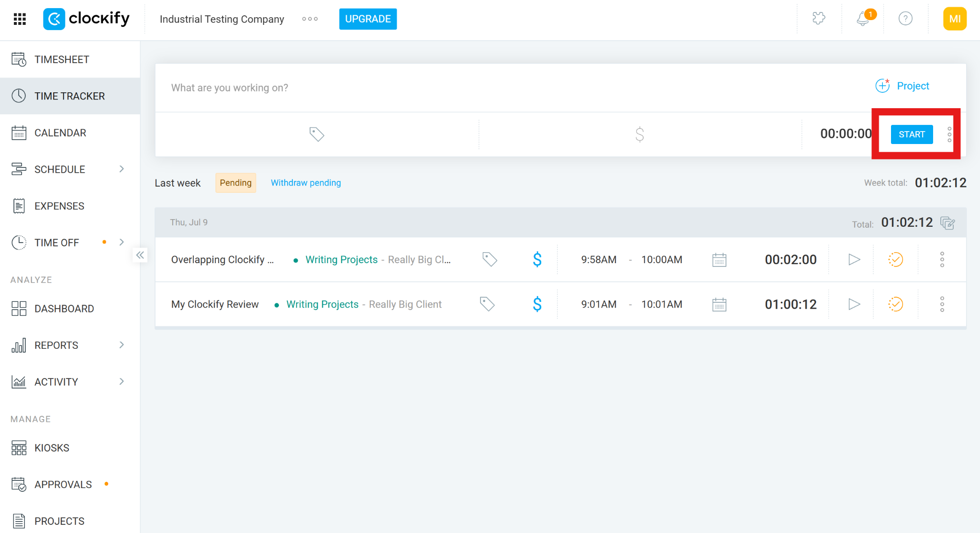Viewport: 980px width, 533px height.
Task: Add a Project to the new entry
Action: (902, 86)
